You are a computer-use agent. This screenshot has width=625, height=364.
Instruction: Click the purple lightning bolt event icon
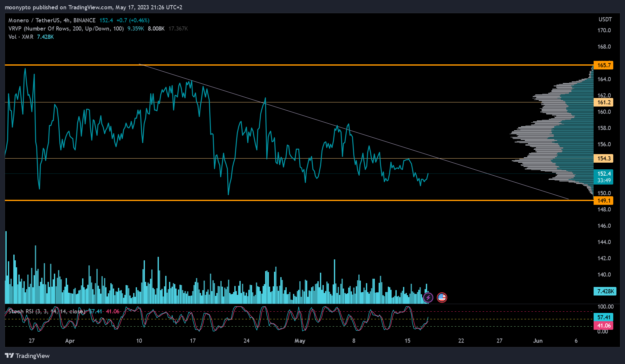(428, 297)
